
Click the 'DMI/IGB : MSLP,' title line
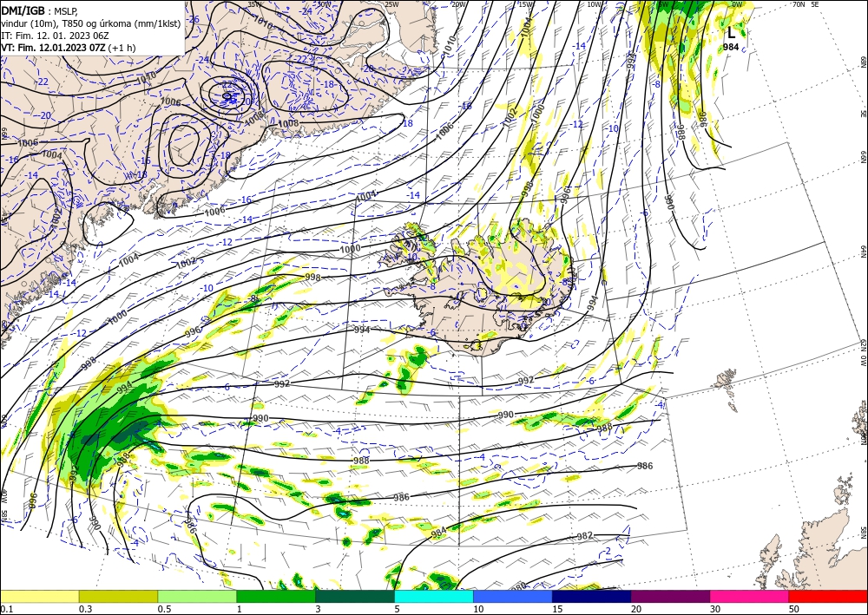coord(39,10)
